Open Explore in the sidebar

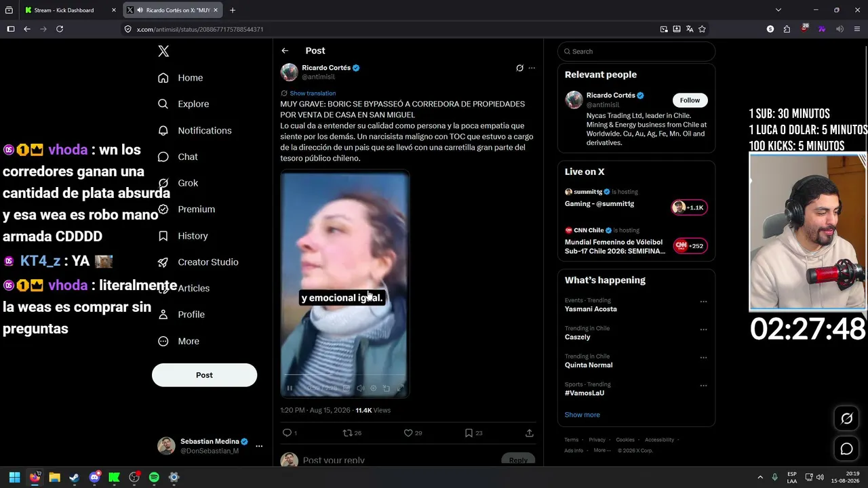[183, 104]
